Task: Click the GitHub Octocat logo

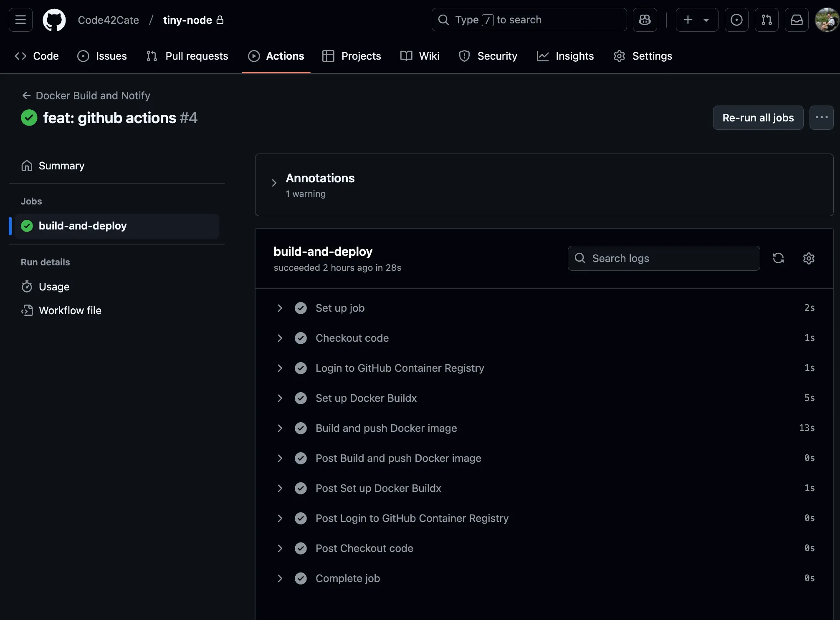Action: (54, 20)
